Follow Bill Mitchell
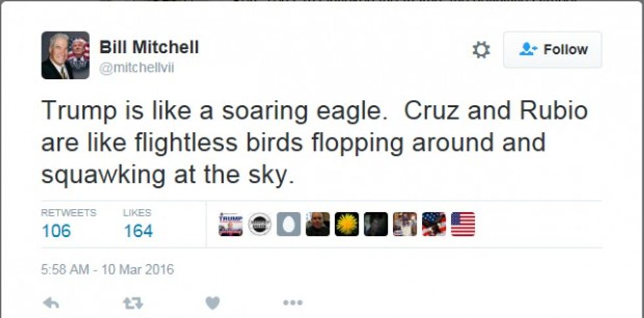The height and width of the screenshot is (318, 644). pyautogui.click(x=553, y=50)
